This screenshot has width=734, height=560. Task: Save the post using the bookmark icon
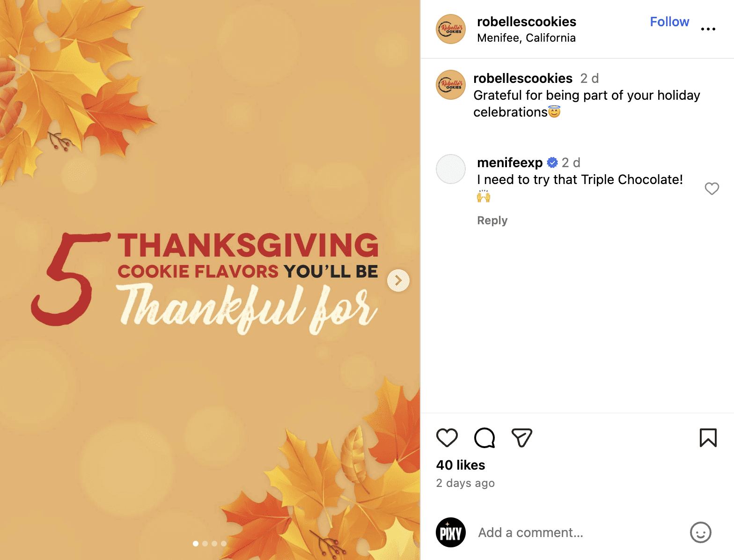click(708, 438)
